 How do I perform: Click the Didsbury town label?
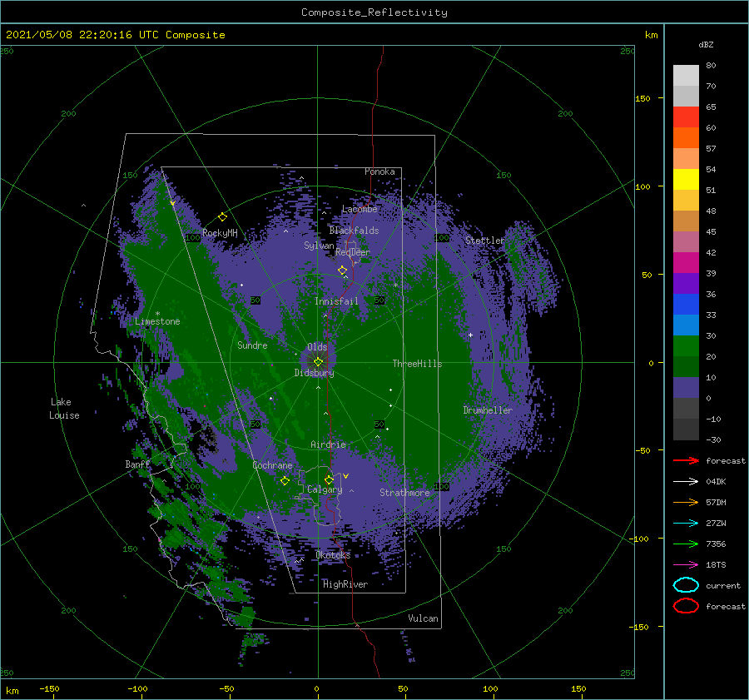click(314, 373)
